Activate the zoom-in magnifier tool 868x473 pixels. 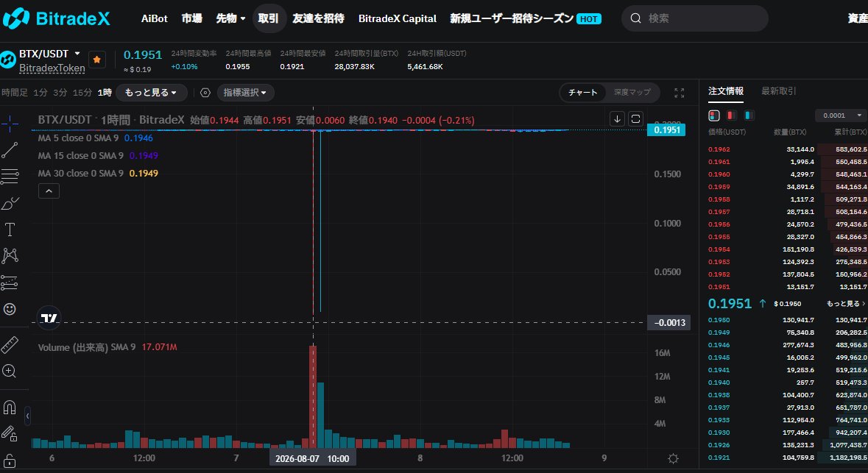pyautogui.click(x=10, y=371)
